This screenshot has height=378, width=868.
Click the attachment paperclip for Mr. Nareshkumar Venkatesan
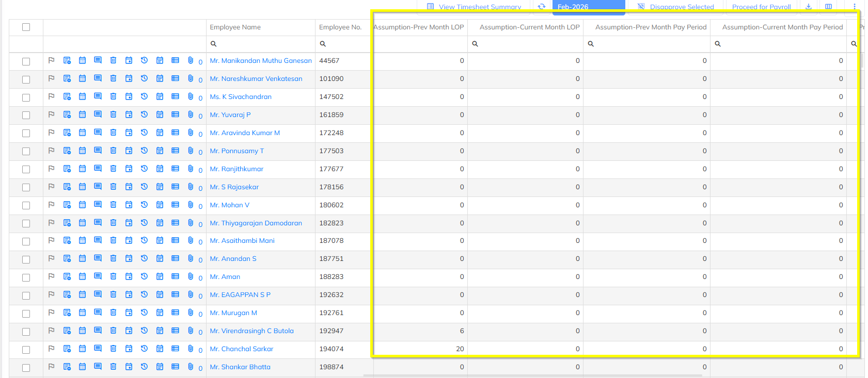[191, 78]
